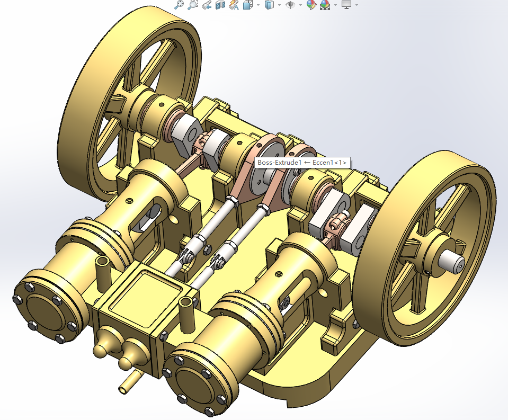
Task: Select the Zoom to Area tool
Action: 192,5
